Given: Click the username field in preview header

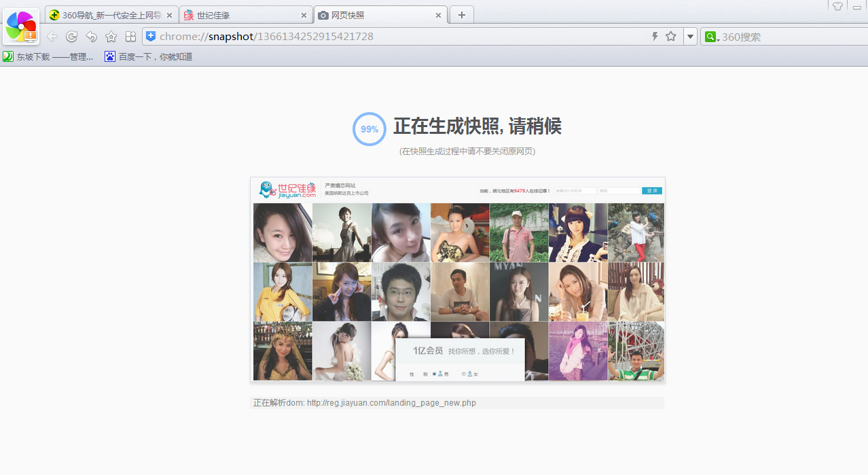Looking at the screenshot, I should pos(575,191).
